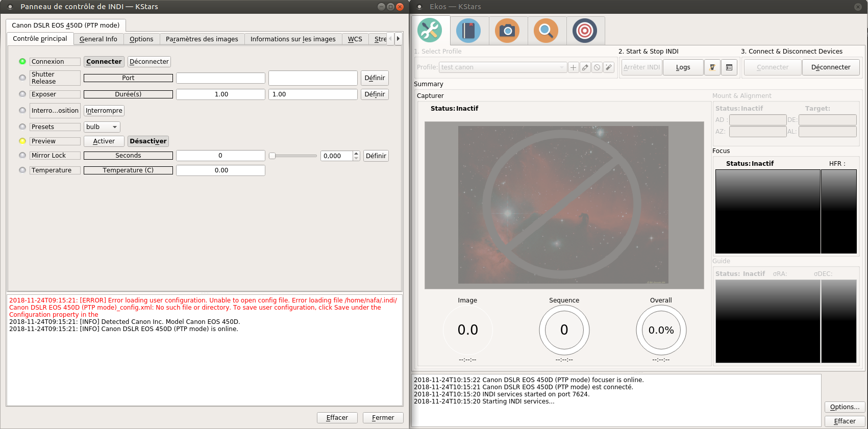Click Effacer in the Ekos window
Image resolution: width=868 pixels, height=429 pixels.
point(845,421)
